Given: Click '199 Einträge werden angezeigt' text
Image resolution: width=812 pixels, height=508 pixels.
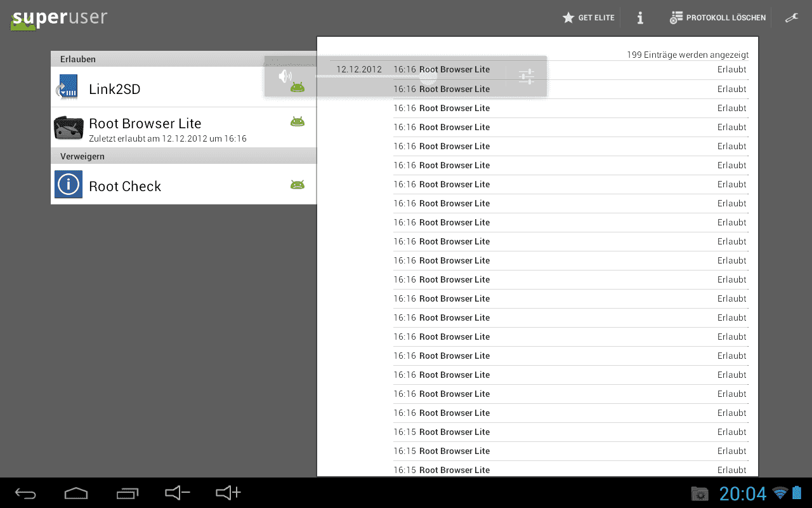Looking at the screenshot, I should (688, 55).
